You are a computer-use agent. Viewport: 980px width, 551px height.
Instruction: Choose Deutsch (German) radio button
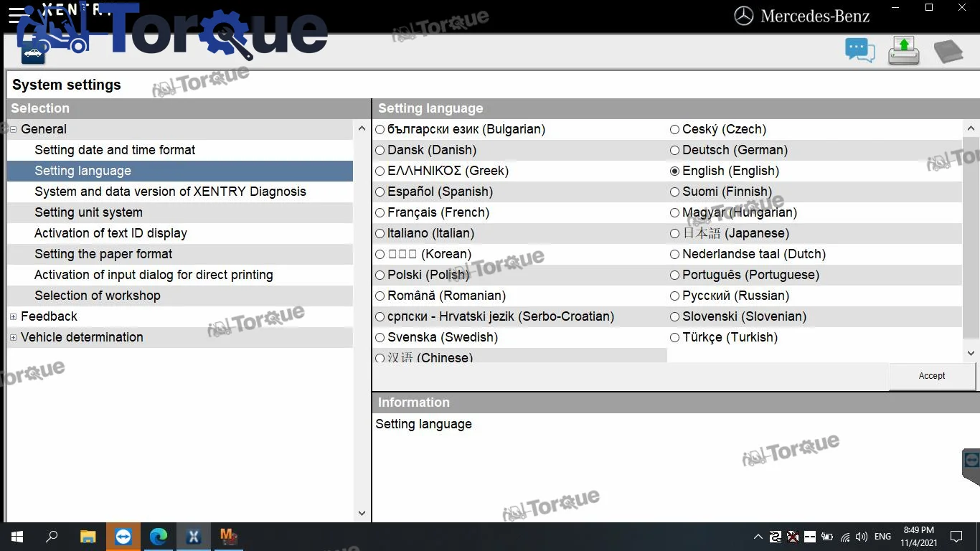coord(675,151)
